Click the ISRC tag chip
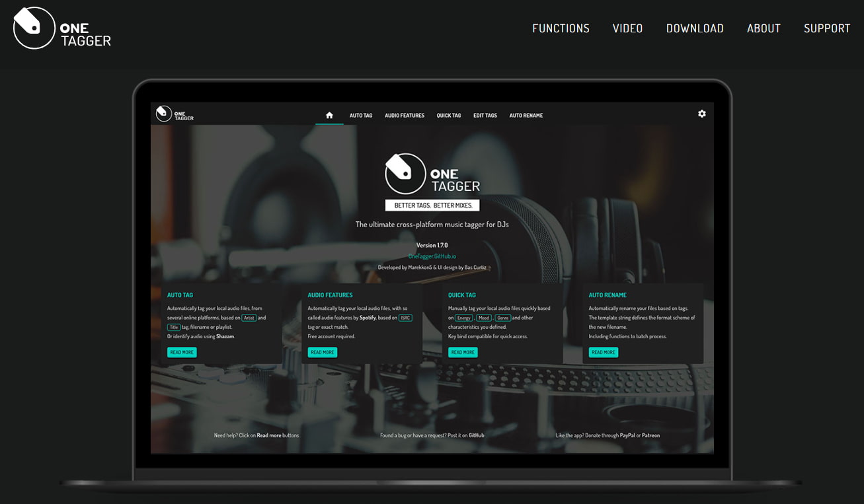This screenshot has height=504, width=864. 406,318
